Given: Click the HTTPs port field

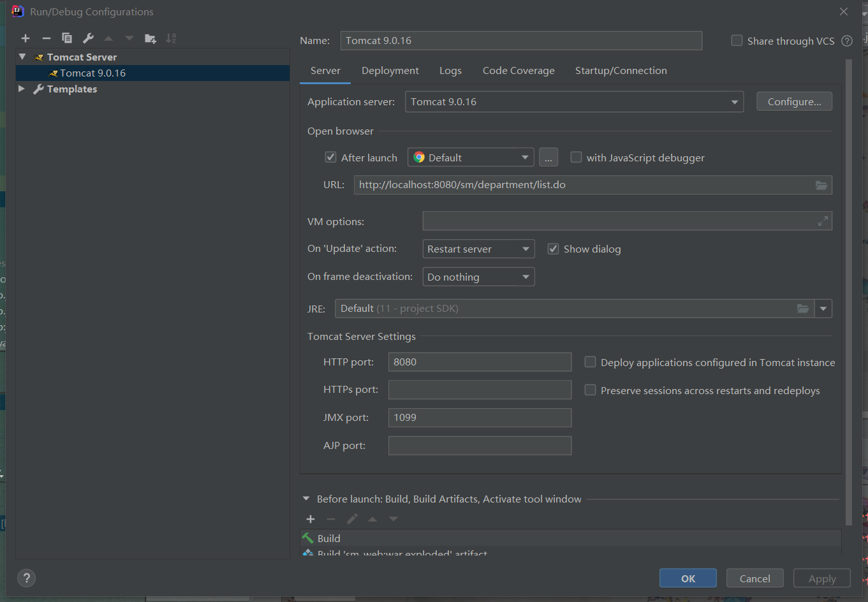Looking at the screenshot, I should tap(480, 390).
